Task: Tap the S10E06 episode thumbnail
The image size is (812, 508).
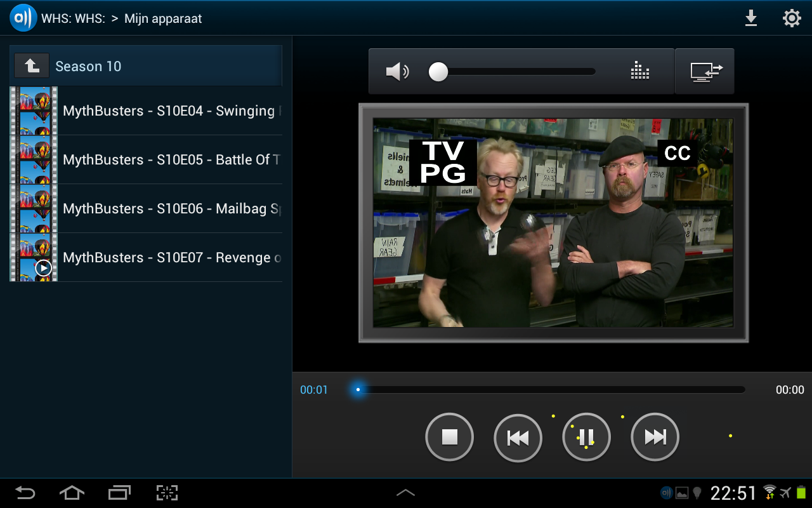Action: pyautogui.click(x=34, y=209)
